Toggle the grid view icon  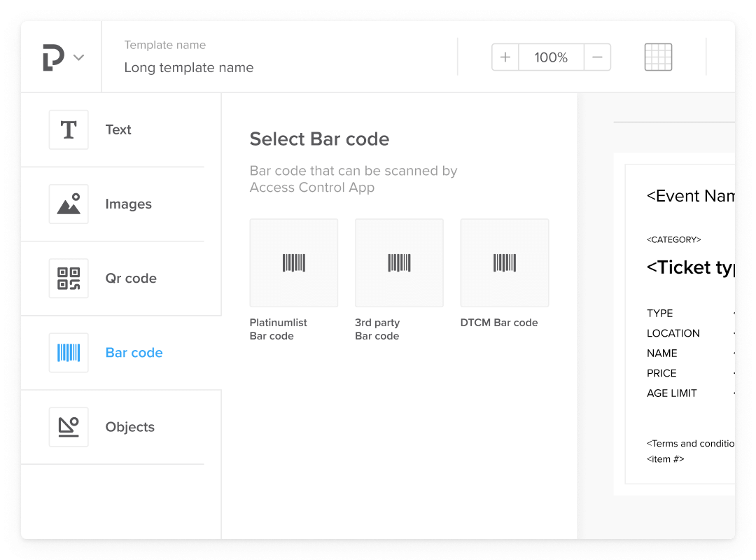tap(658, 57)
